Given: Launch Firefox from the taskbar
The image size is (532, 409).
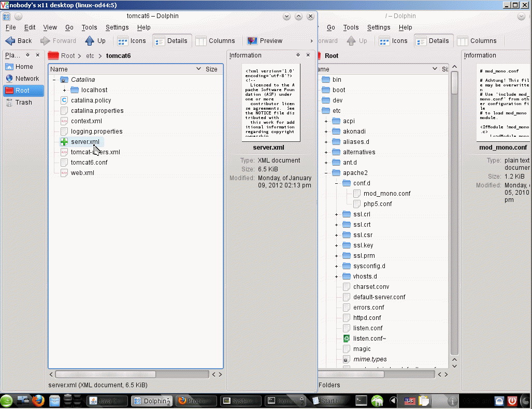Looking at the screenshot, I should (38, 401).
